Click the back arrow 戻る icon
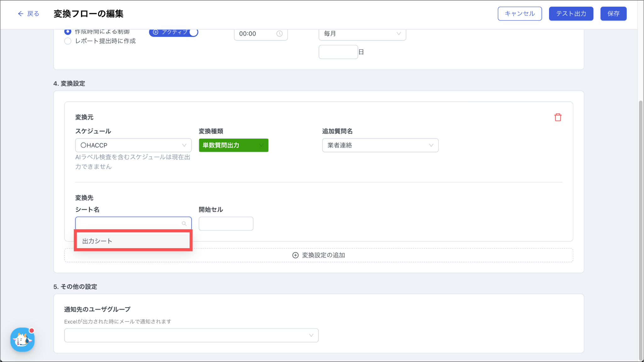The height and width of the screenshot is (362, 644). coord(21,14)
